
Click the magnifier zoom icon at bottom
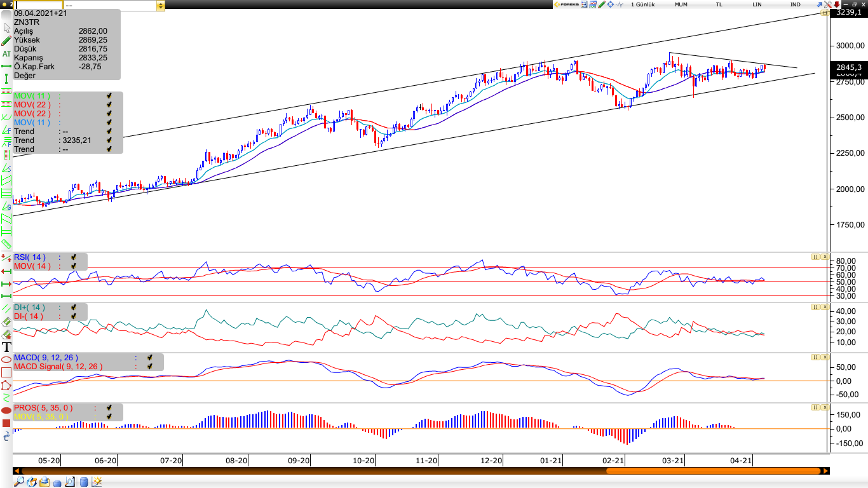(19, 482)
